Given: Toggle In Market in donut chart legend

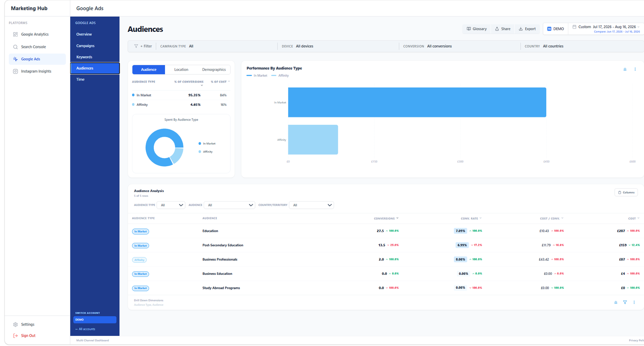Looking at the screenshot, I should pos(207,144).
